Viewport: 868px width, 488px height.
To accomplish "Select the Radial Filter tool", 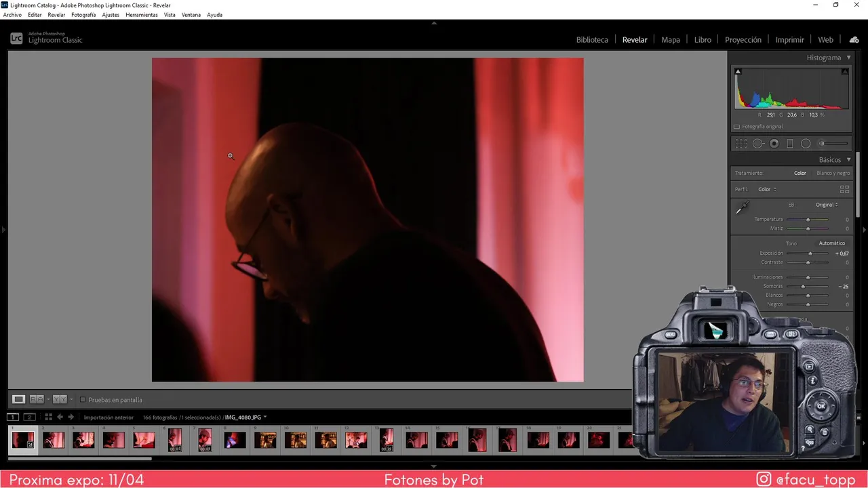I will pyautogui.click(x=806, y=144).
